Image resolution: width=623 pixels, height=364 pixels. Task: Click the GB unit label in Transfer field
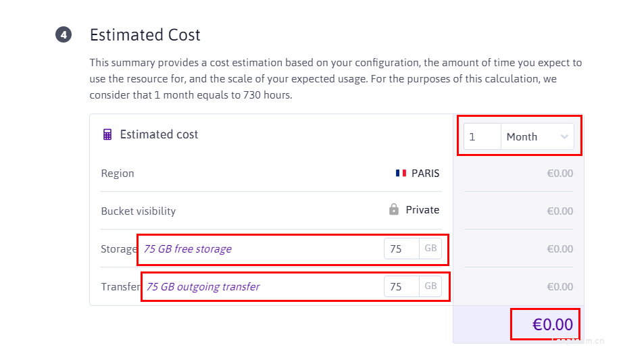click(430, 286)
